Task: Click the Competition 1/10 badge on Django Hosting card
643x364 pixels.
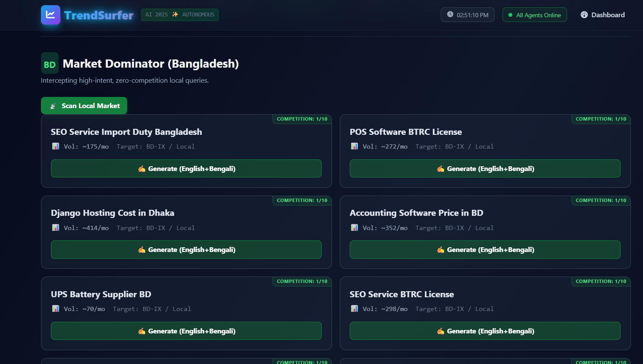Action: pos(302,200)
